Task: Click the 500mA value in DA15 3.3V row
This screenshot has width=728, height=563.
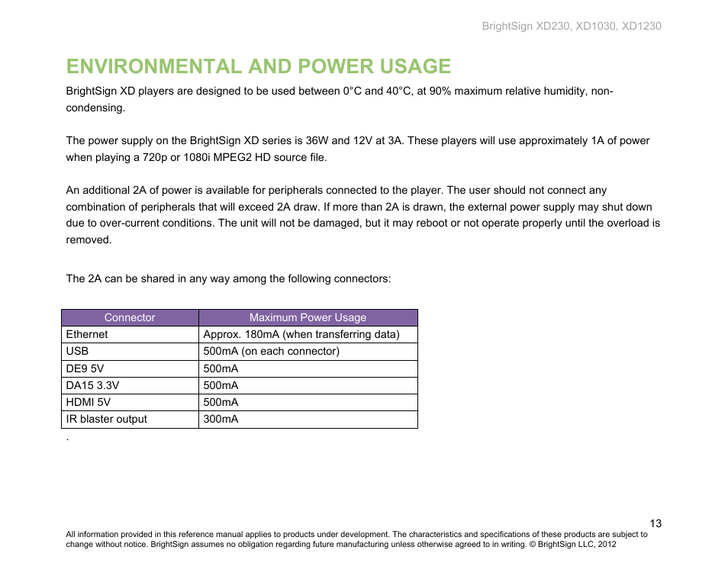Action: tap(308, 385)
